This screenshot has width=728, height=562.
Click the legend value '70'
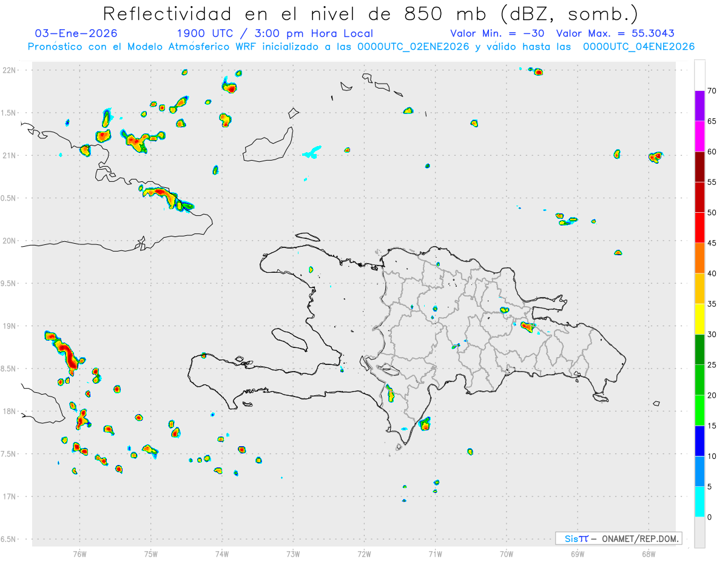click(x=712, y=91)
